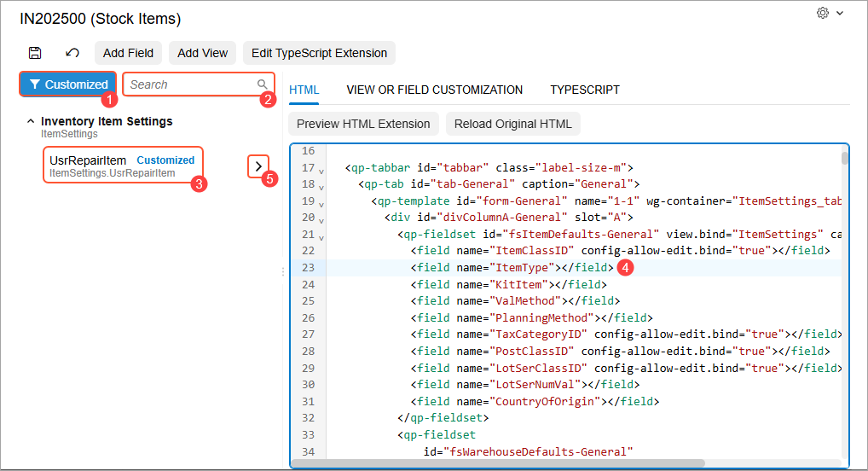
Task: Expand the dropdown arrow beside the gear
Action: click(840, 13)
